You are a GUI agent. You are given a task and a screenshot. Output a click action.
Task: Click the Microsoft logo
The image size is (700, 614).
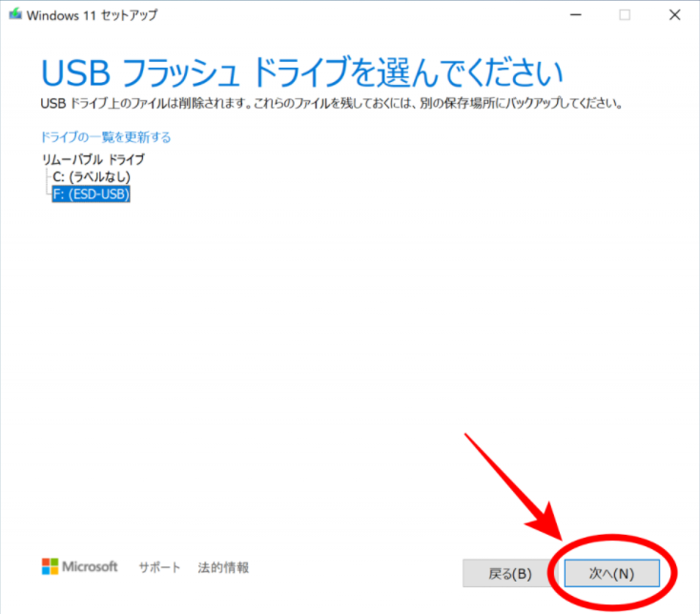click(x=79, y=566)
